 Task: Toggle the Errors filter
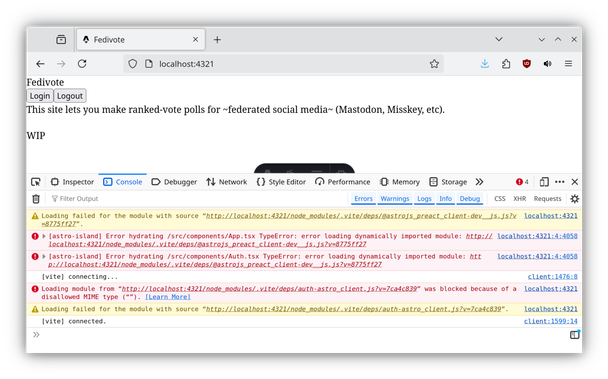click(x=363, y=199)
